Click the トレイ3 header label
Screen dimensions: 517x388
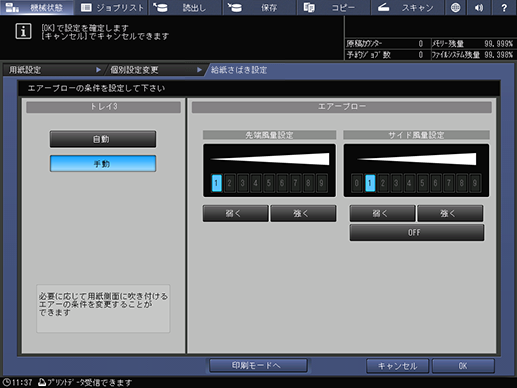(x=103, y=107)
